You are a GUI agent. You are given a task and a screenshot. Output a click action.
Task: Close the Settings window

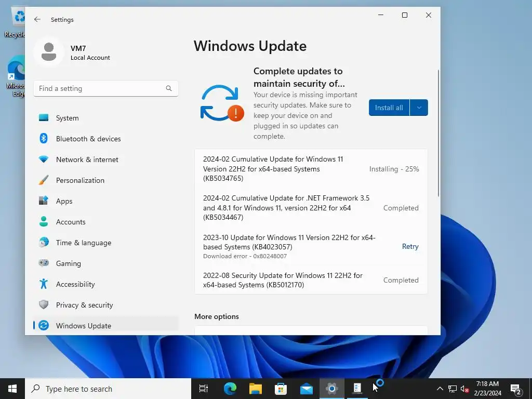coord(429,15)
